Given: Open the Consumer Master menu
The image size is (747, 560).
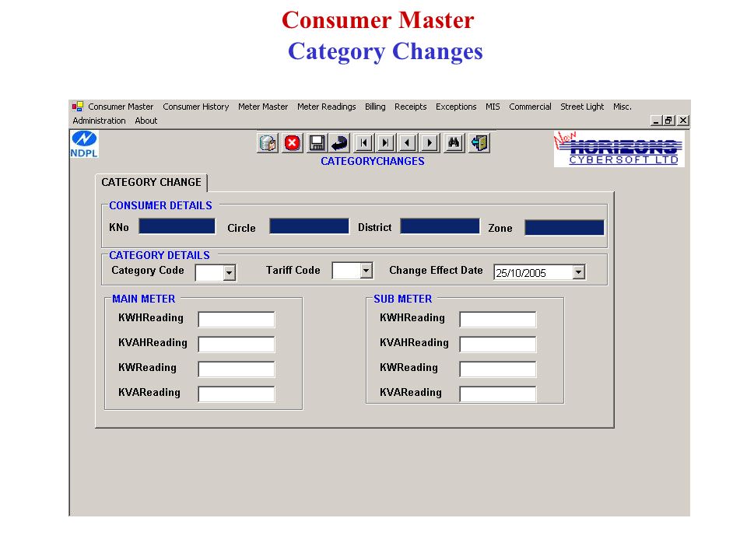Looking at the screenshot, I should (x=121, y=107).
